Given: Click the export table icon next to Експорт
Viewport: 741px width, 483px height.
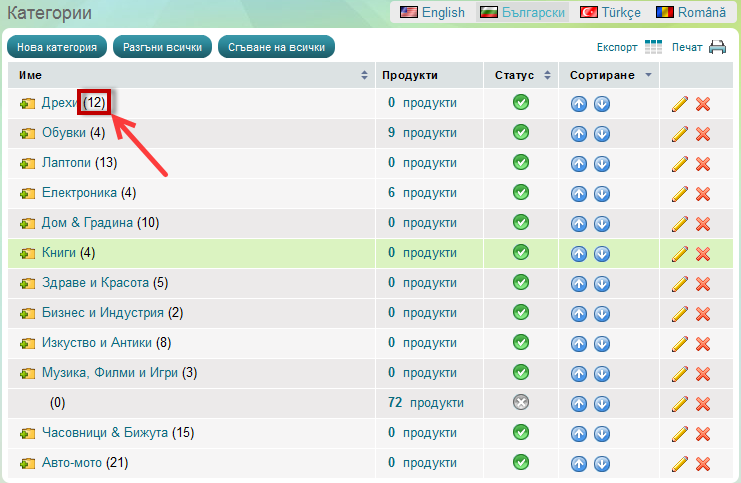Looking at the screenshot, I should click(x=654, y=47).
